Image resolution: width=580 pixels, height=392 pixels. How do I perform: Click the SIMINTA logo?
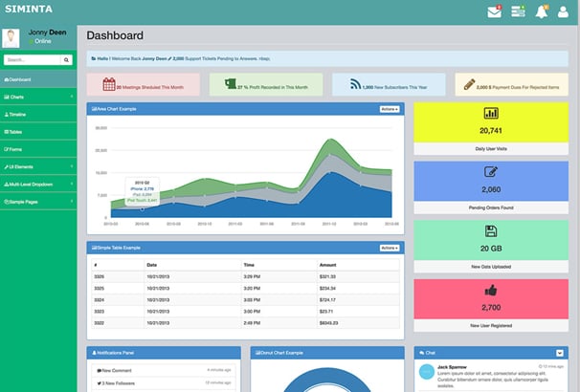pyautogui.click(x=29, y=10)
